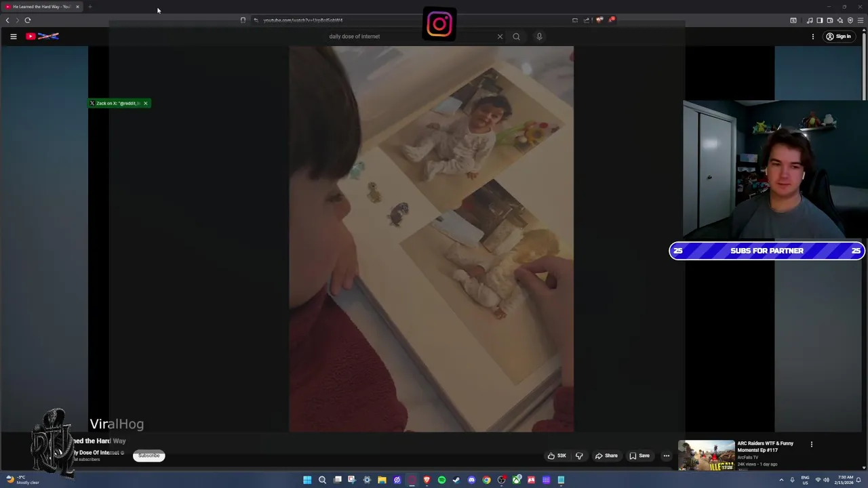The height and width of the screenshot is (488, 868).
Task: Open the browser music playlist icon
Action: tap(810, 20)
